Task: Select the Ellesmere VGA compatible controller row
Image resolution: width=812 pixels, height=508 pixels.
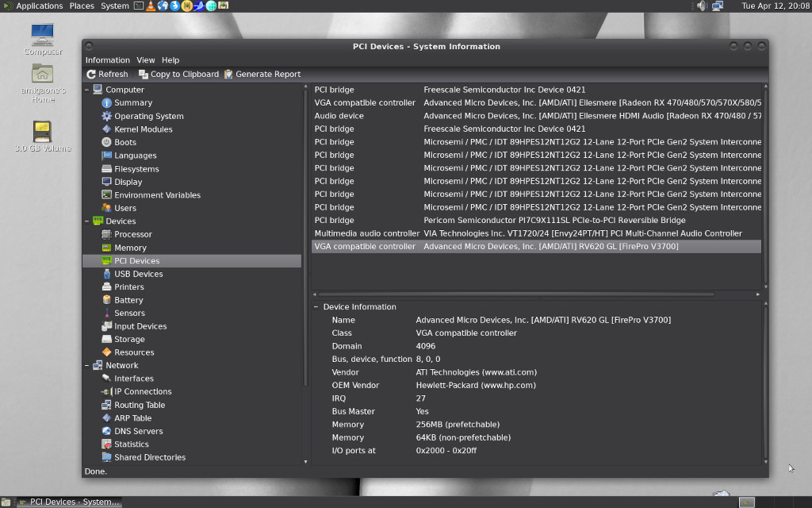Action: pos(537,102)
